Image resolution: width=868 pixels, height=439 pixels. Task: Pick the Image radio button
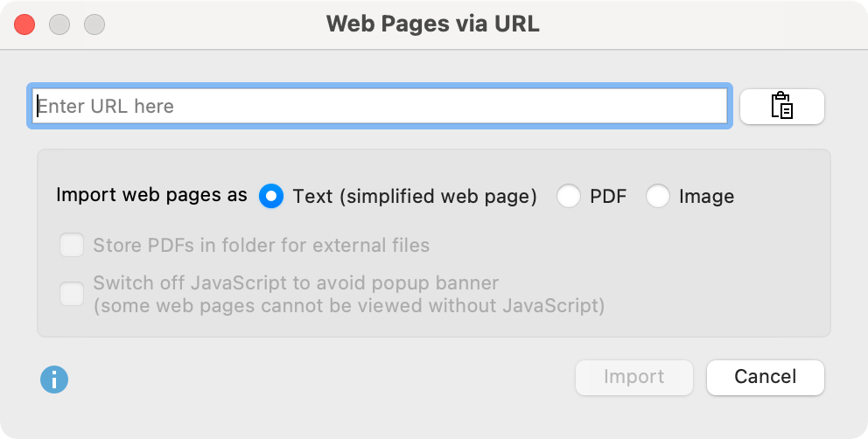coord(658,197)
